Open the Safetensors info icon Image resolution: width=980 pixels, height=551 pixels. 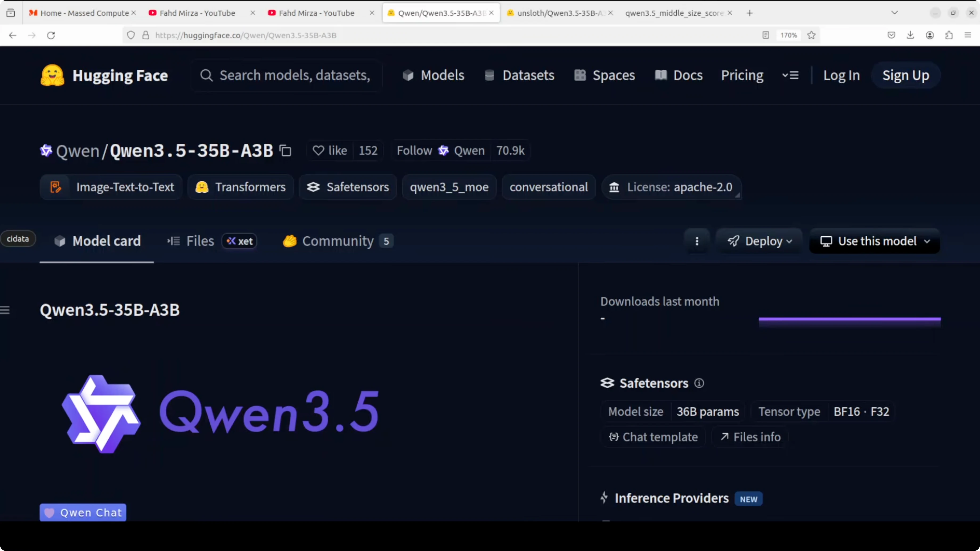(x=699, y=383)
